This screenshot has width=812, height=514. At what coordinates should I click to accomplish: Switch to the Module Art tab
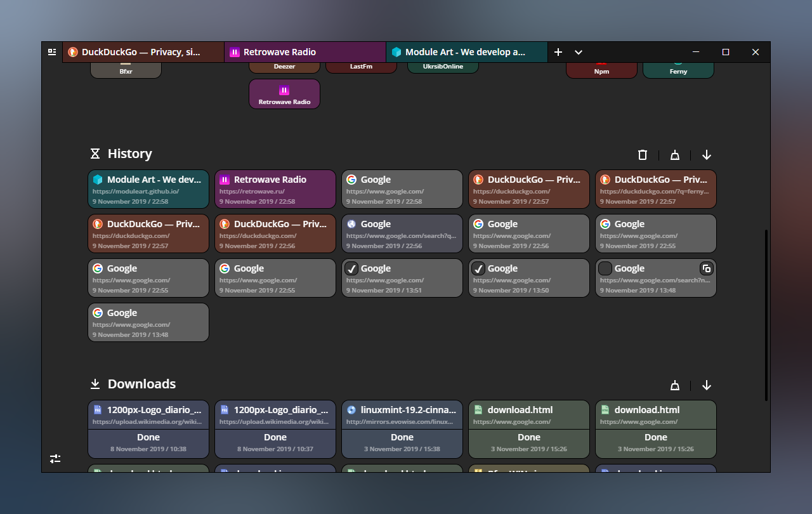tap(467, 52)
